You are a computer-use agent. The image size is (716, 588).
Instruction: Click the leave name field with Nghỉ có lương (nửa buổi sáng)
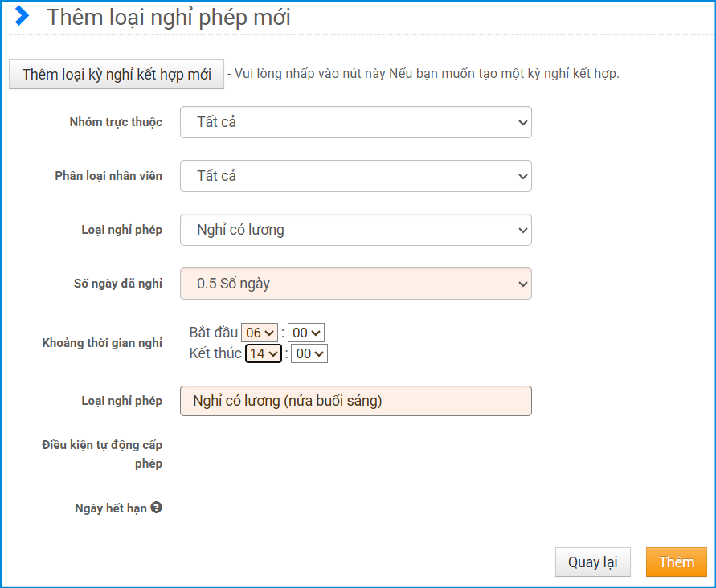point(355,401)
